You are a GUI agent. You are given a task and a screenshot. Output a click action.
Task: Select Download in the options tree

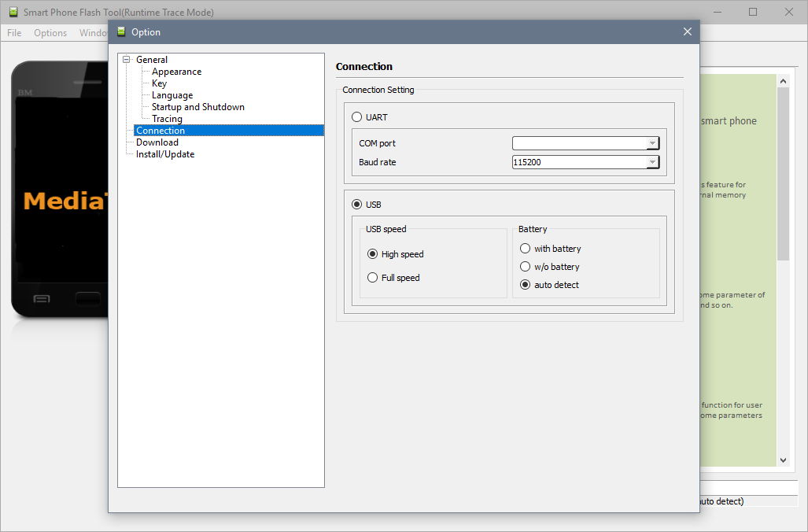pyautogui.click(x=157, y=142)
